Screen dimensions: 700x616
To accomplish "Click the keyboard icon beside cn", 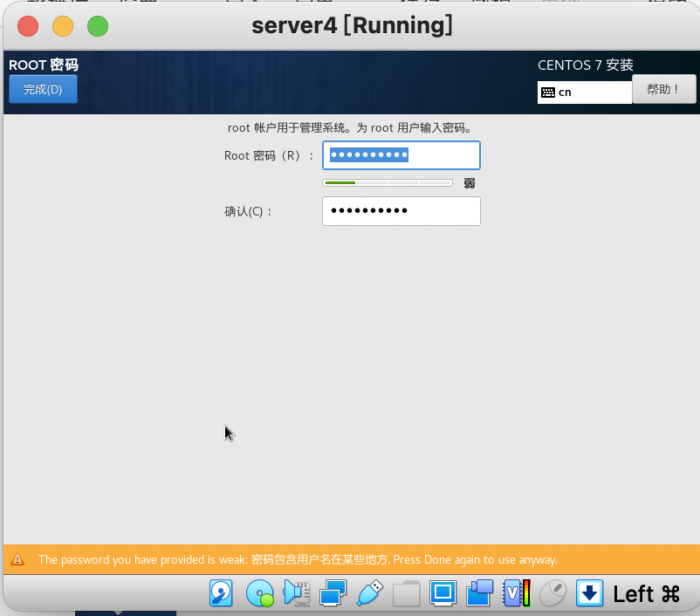I will (x=548, y=92).
